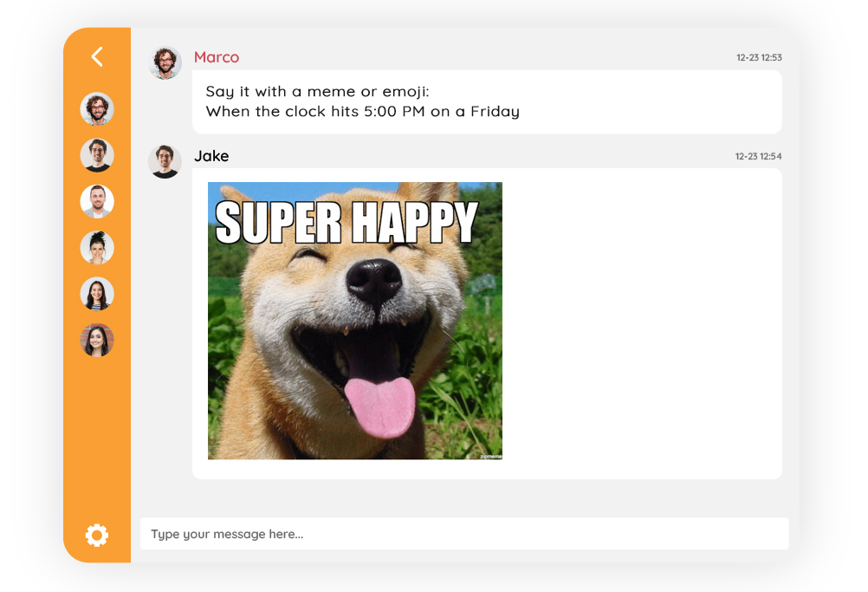Click the dog's pink tongue in meme

point(380,406)
